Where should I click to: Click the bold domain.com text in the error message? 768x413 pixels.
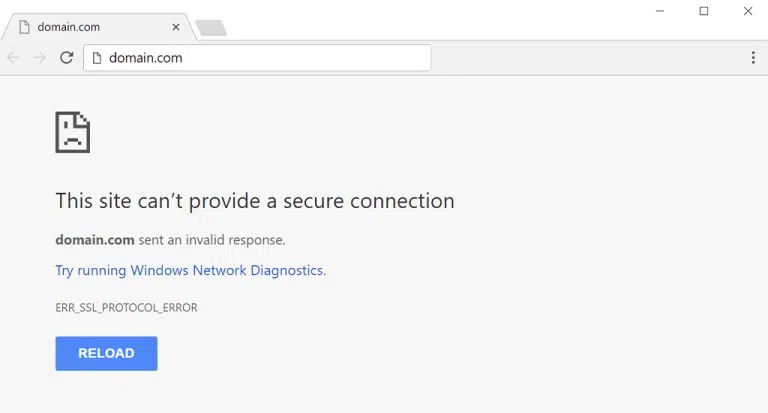click(x=95, y=240)
